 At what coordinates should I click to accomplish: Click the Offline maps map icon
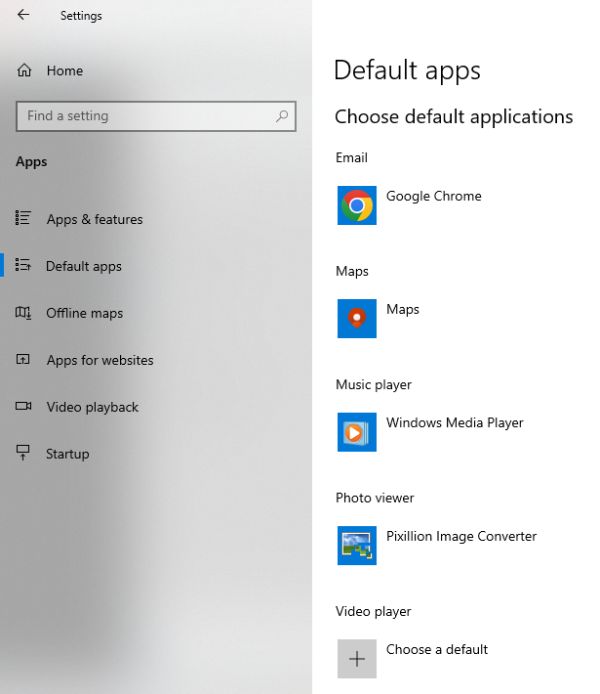24,313
